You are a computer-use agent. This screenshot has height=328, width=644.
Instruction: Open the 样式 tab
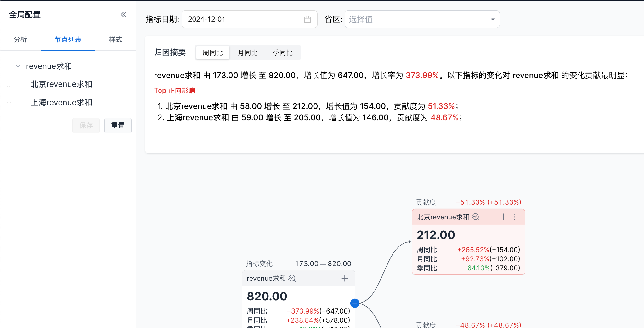pos(115,39)
